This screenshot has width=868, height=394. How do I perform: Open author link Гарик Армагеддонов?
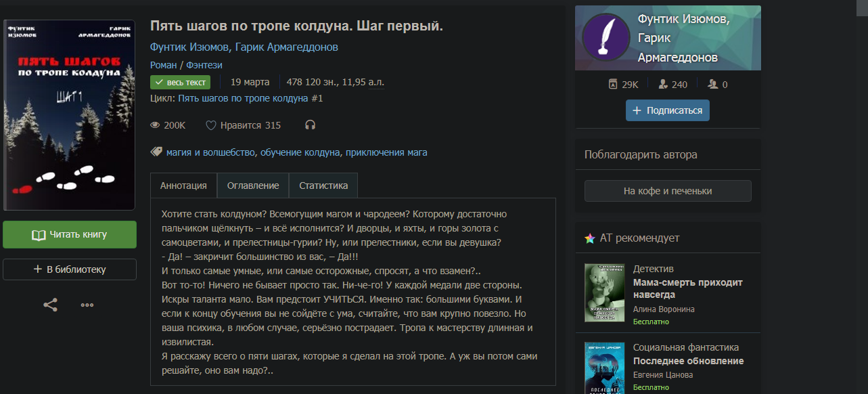click(x=286, y=47)
